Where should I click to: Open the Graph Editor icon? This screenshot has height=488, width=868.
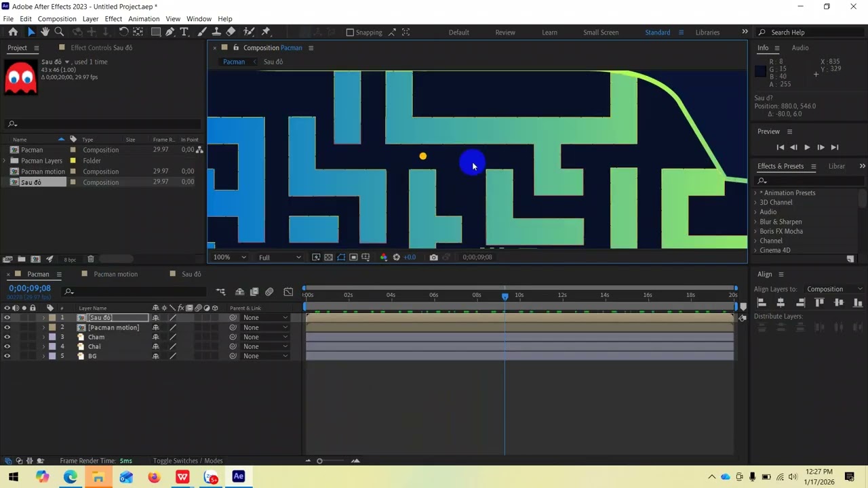(x=288, y=292)
